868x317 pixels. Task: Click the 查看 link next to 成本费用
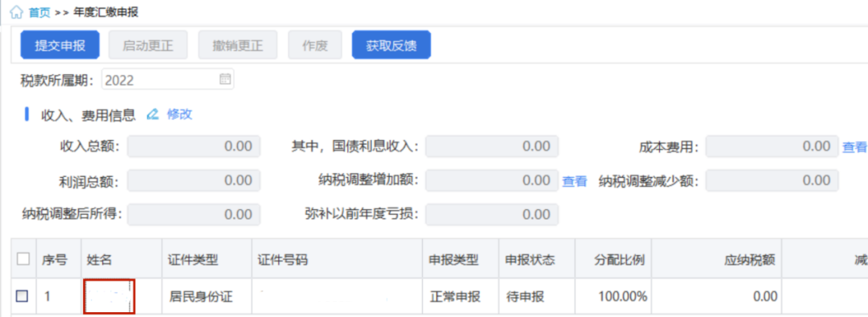pos(854,147)
